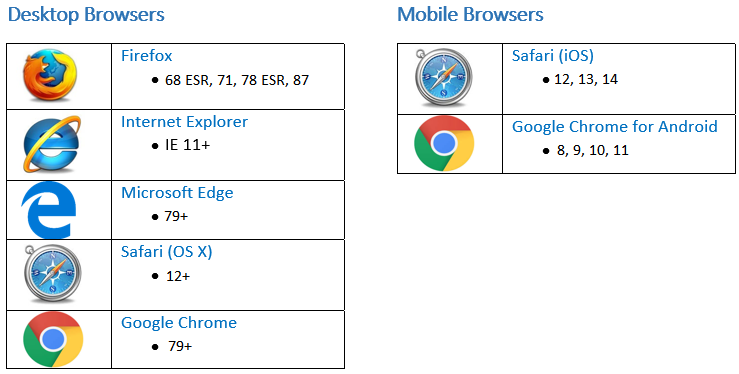Image resolution: width=739 pixels, height=374 pixels.
Task: Open Google Chrome for Android link
Action: click(615, 127)
